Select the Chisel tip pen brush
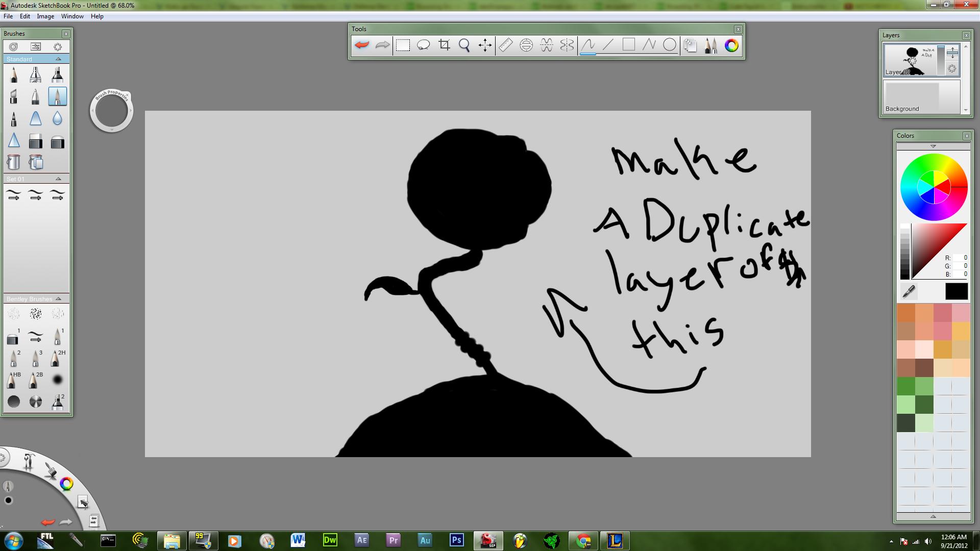 coord(14,96)
